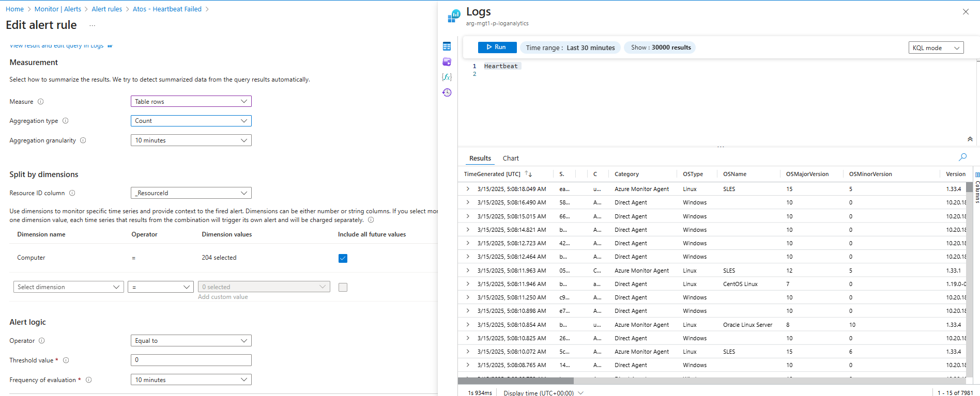Open the Alert logic Operator dropdown
Image resolution: width=980 pixels, height=396 pixels.
pos(191,341)
